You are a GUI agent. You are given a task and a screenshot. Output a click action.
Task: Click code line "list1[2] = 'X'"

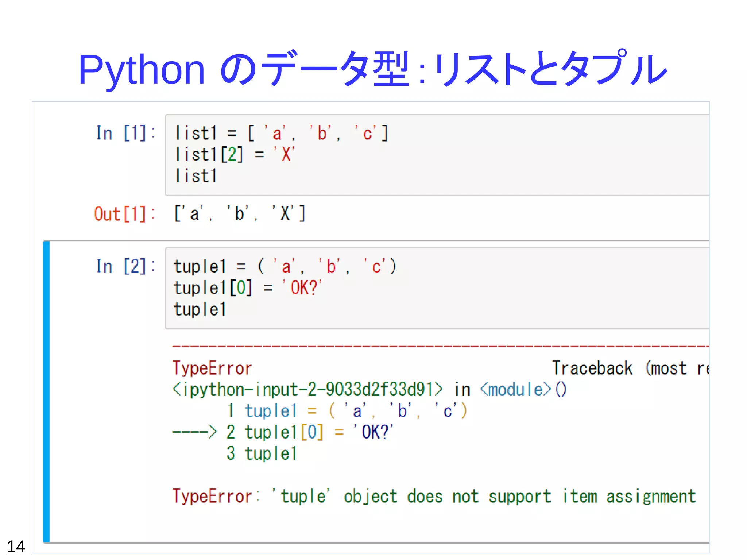pyautogui.click(x=235, y=154)
